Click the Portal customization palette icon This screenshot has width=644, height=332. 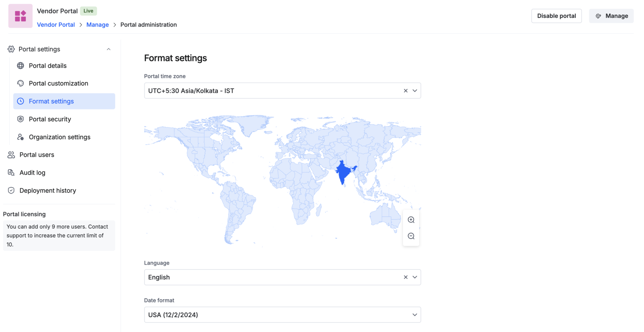pos(21,83)
